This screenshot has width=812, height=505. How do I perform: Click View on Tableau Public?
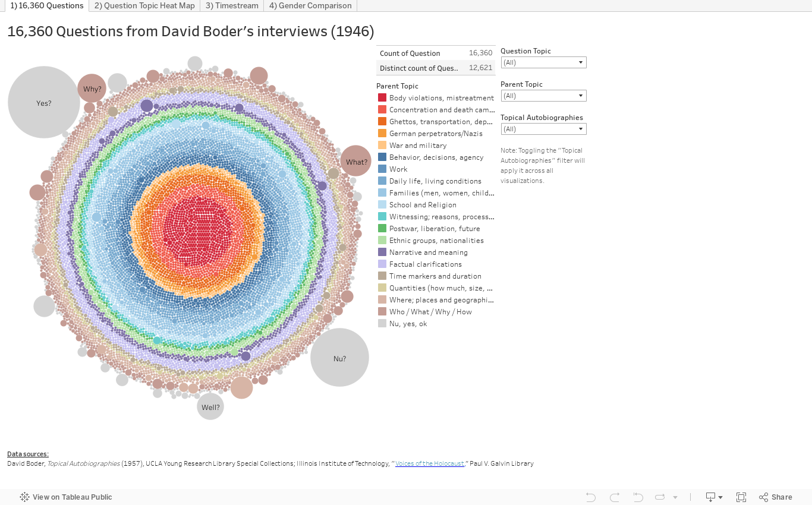click(x=66, y=497)
